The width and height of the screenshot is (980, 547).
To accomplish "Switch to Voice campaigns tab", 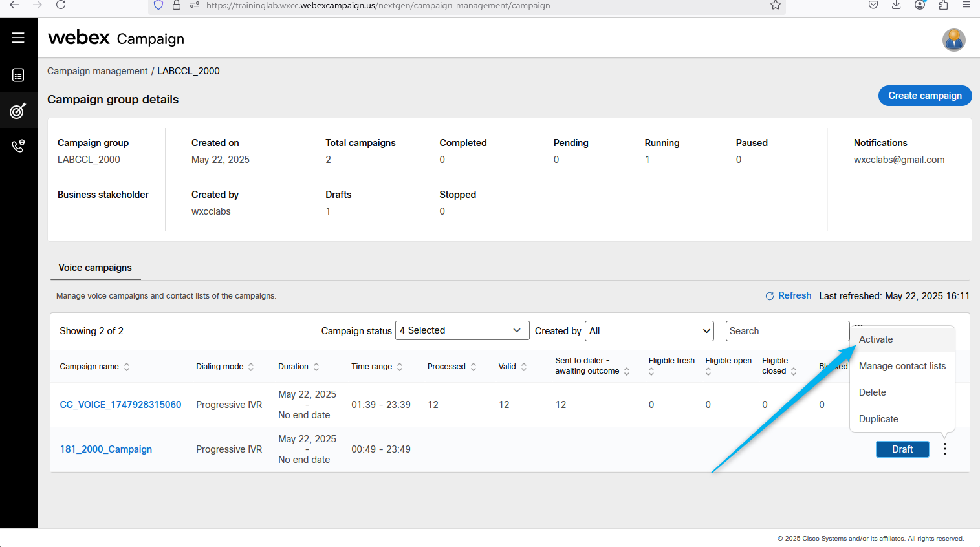I will (95, 268).
